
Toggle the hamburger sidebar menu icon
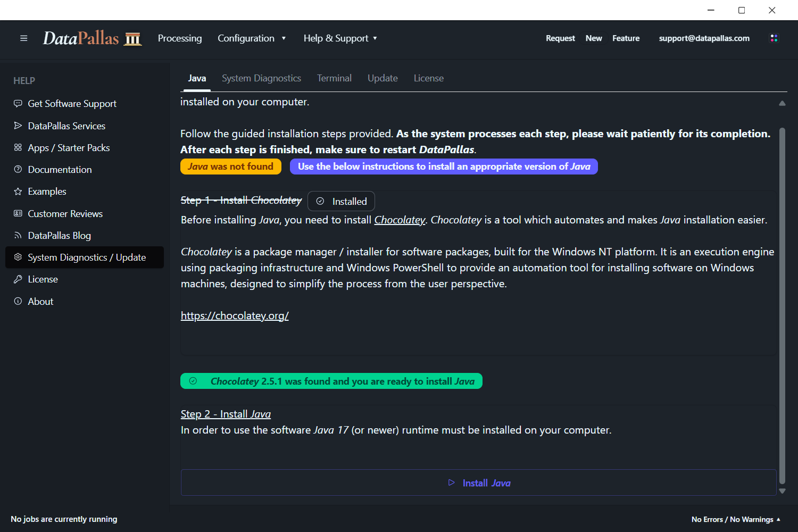pos(23,38)
